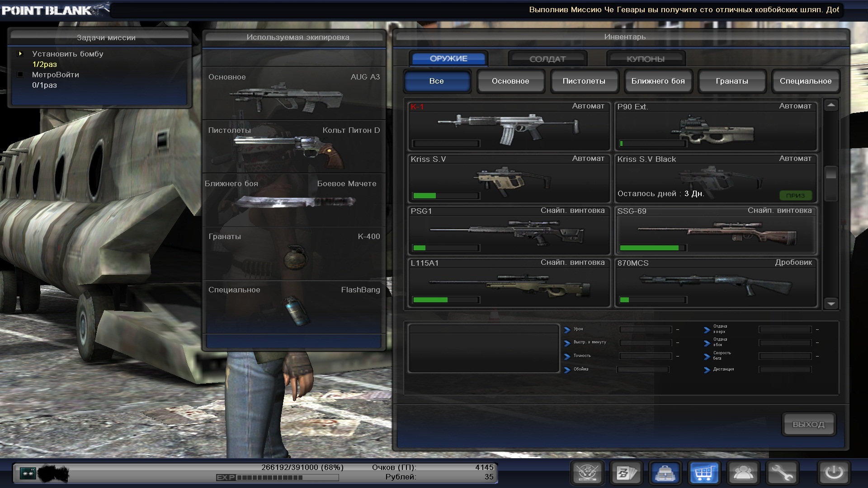Open the Специальное weapon category filter
The height and width of the screenshot is (488, 868).
pyautogui.click(x=806, y=81)
